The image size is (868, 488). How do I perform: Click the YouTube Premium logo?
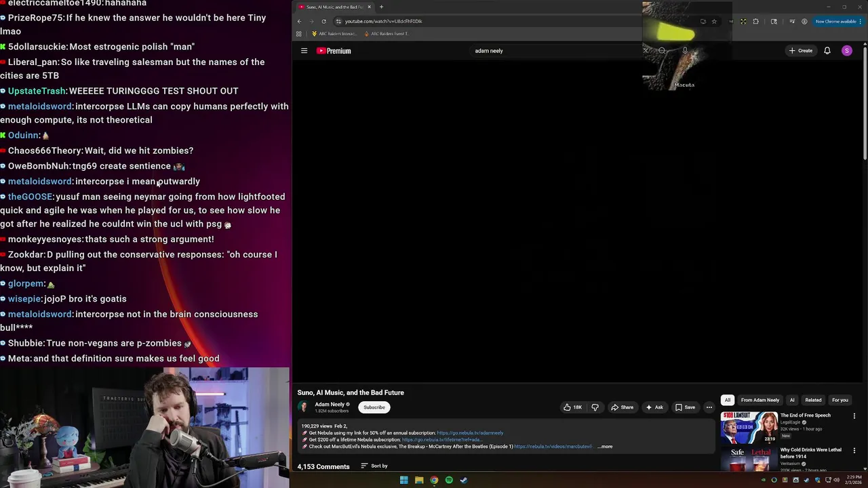pos(334,51)
